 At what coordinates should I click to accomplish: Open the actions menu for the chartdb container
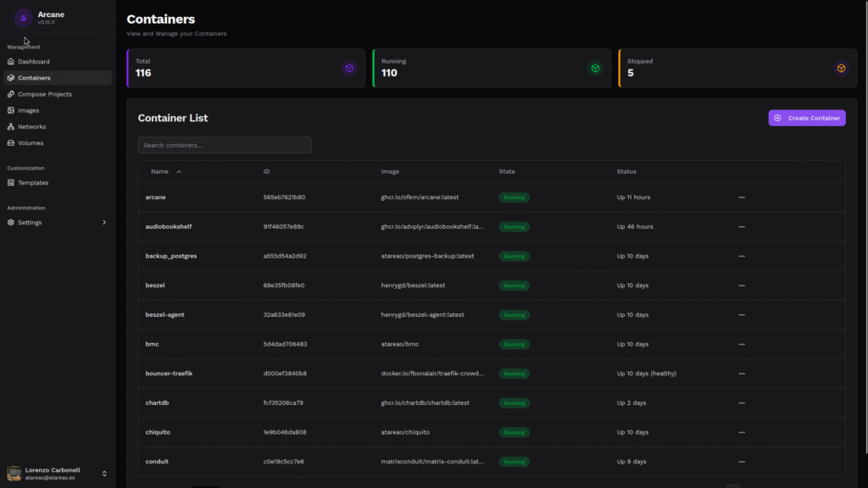(742, 402)
